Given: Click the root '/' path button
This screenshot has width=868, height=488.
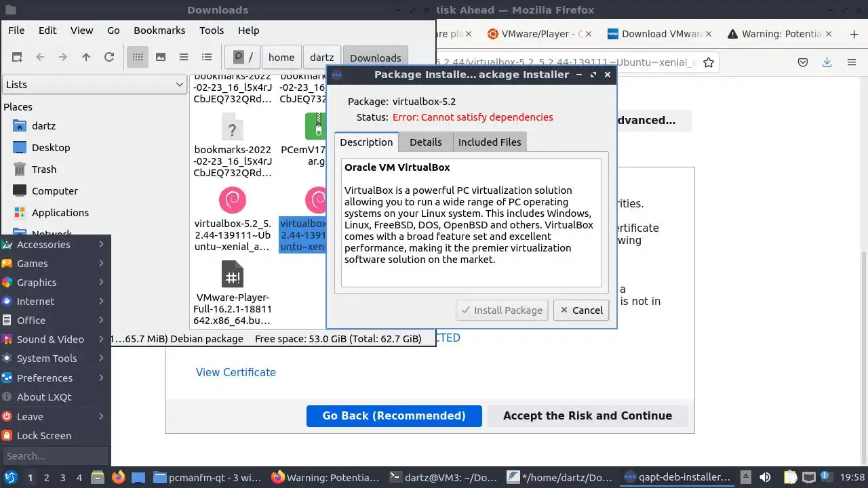Looking at the screenshot, I should 243,58.
